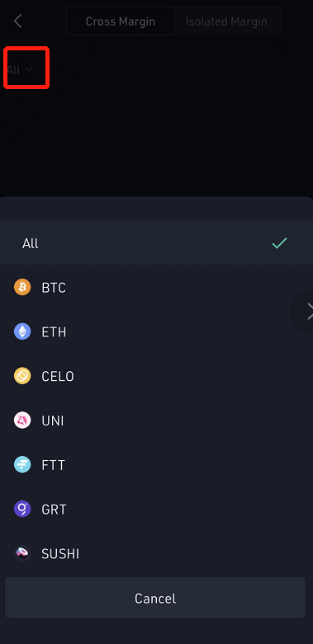Tap the Ethereum diamond icon
This screenshot has width=313, height=644.
(22, 331)
